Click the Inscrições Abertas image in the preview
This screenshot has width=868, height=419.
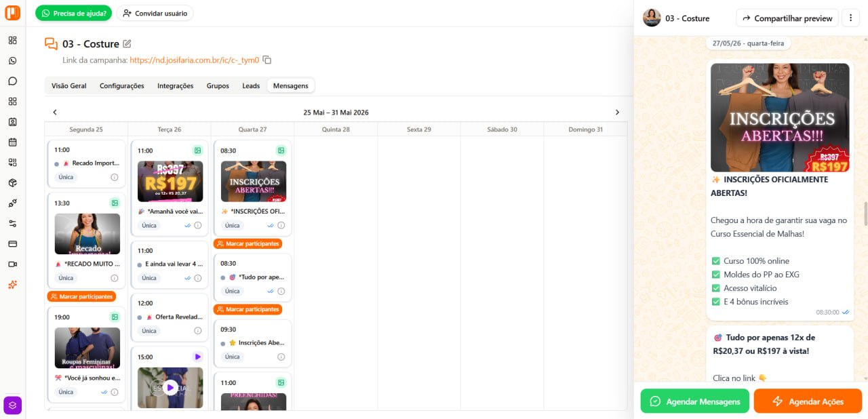click(780, 117)
